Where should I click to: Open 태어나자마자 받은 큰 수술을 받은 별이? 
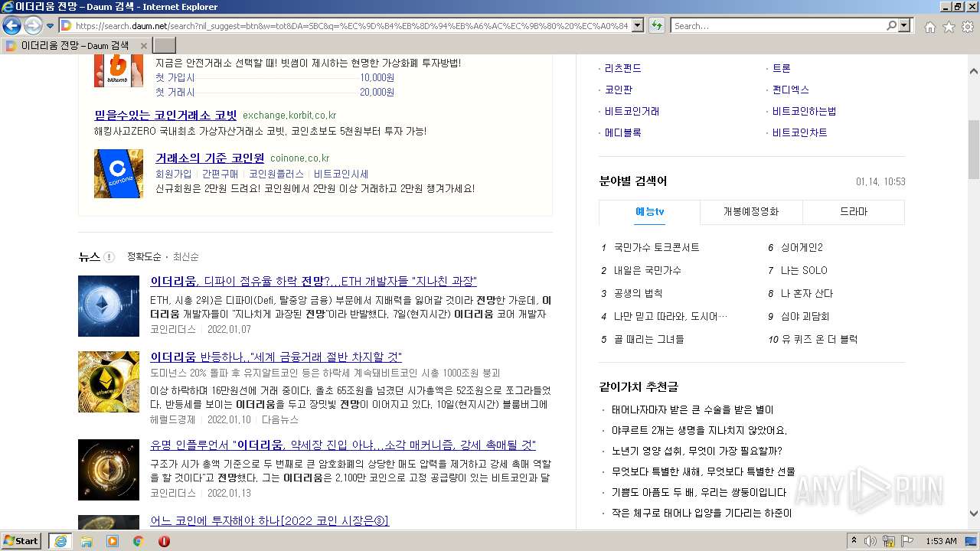(x=693, y=410)
